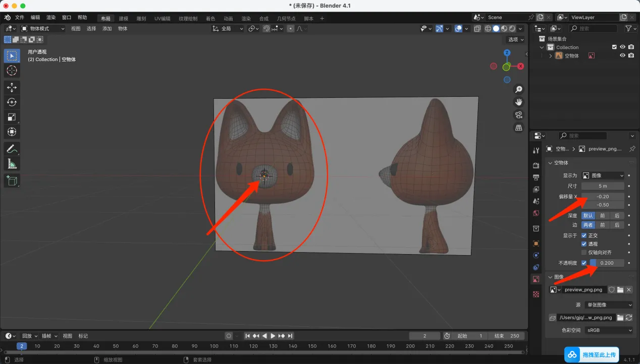This screenshot has height=364, width=640.
Task: Select the Scale tool in left toolbar
Action: pyautogui.click(x=12, y=117)
